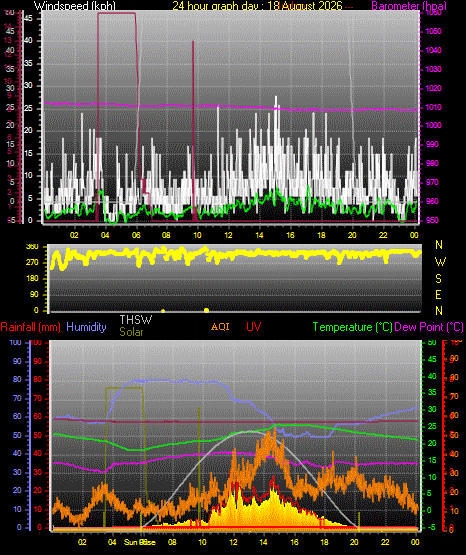Click the '1000' barometer axis value
The image size is (466, 555).
433,126
